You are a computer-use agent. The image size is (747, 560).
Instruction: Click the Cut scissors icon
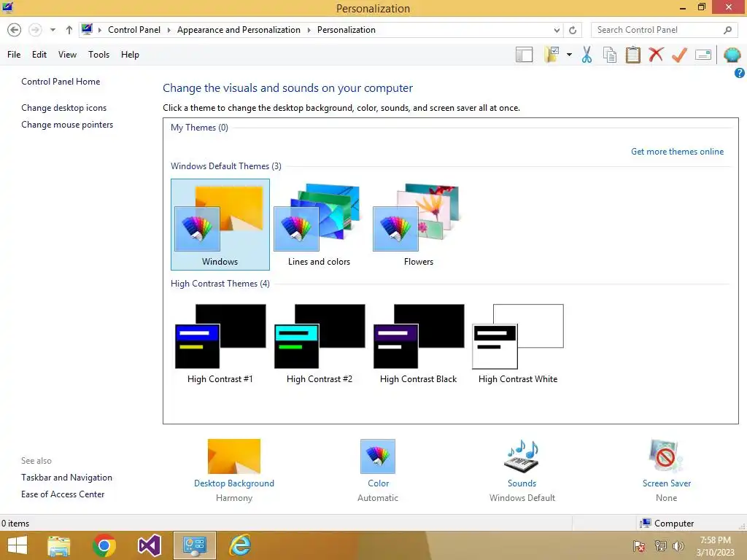587,55
